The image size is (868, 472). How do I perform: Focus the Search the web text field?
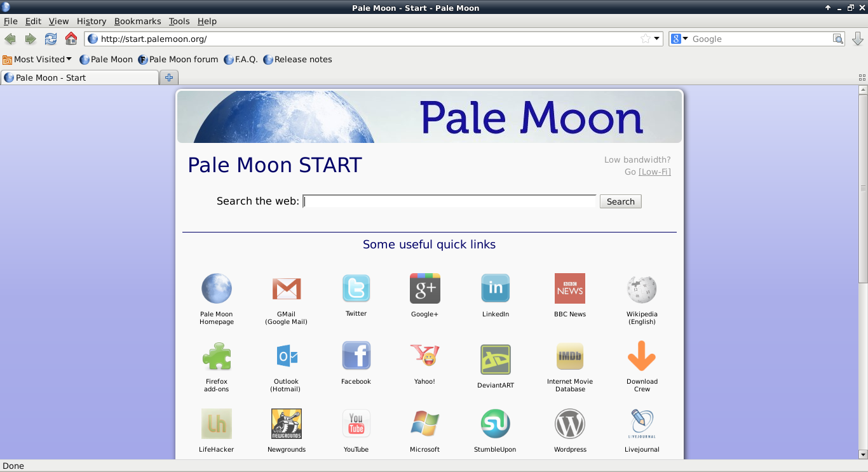[x=449, y=201]
